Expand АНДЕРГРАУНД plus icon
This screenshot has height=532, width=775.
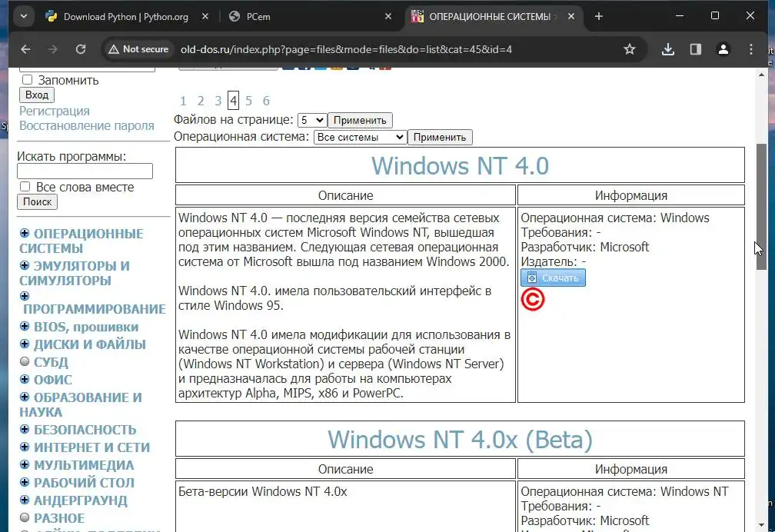pos(25,500)
